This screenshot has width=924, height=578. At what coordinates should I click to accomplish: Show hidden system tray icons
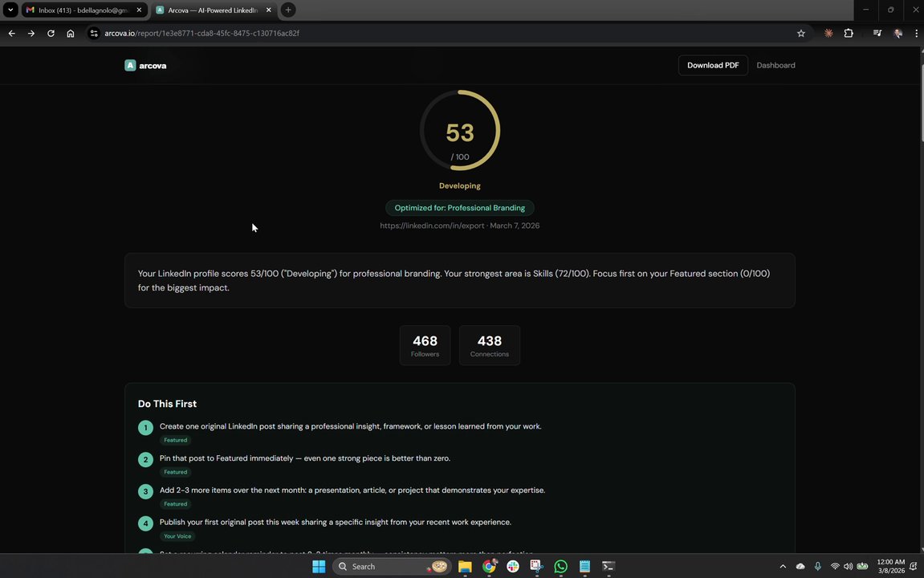pos(783,566)
